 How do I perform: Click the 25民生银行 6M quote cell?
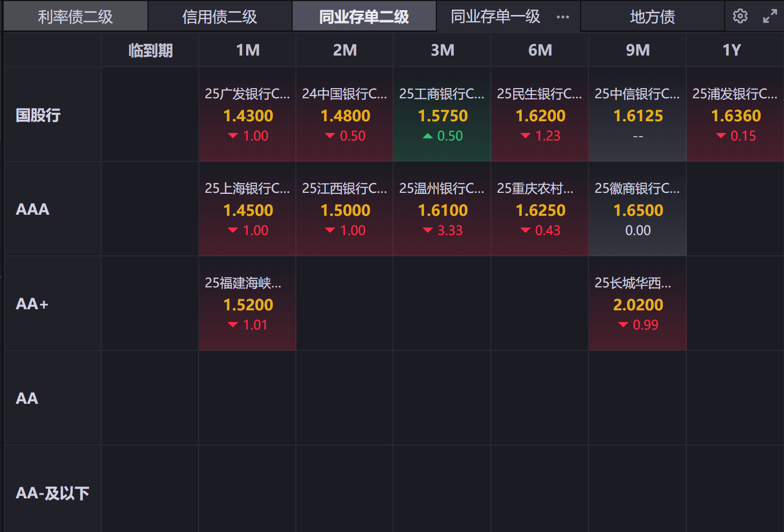pyautogui.click(x=540, y=115)
